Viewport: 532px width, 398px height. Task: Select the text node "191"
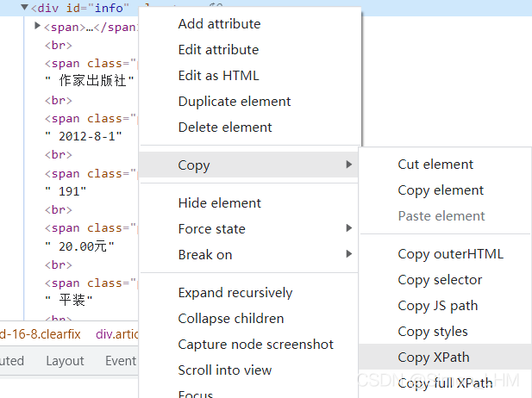66,191
